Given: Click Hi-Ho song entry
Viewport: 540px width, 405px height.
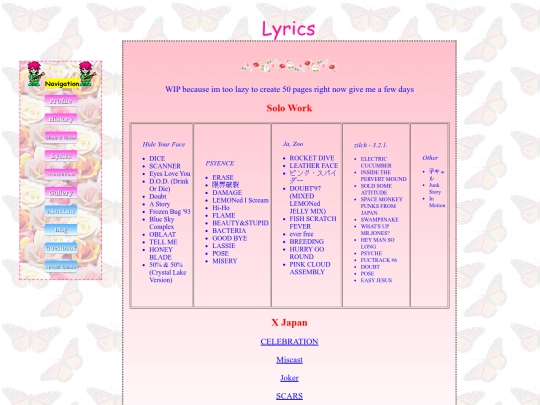Looking at the screenshot, I should (x=221, y=208).
